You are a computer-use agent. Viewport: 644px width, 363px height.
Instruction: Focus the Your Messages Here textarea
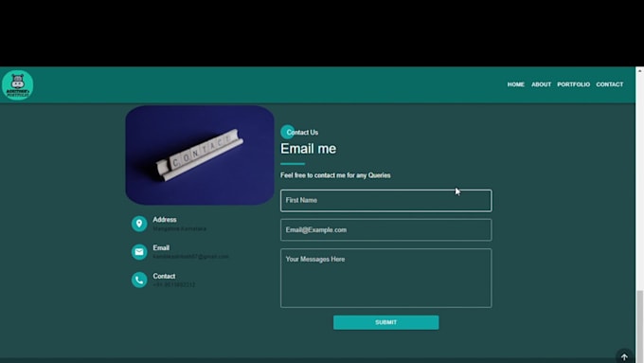click(x=385, y=278)
